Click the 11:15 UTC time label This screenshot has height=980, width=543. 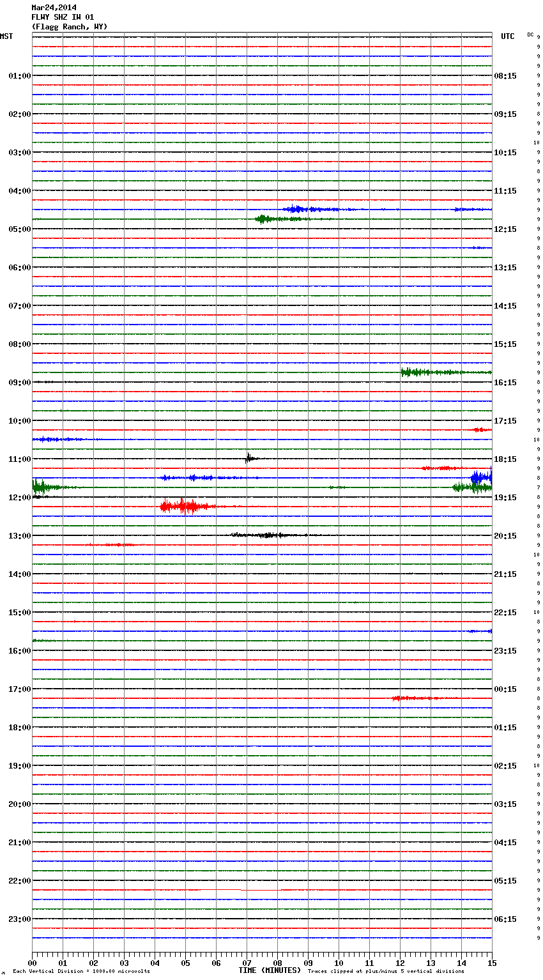click(505, 191)
